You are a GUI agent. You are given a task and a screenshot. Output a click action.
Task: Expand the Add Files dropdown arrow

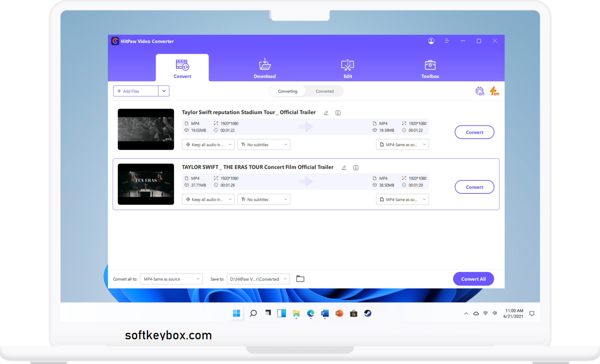pos(164,91)
